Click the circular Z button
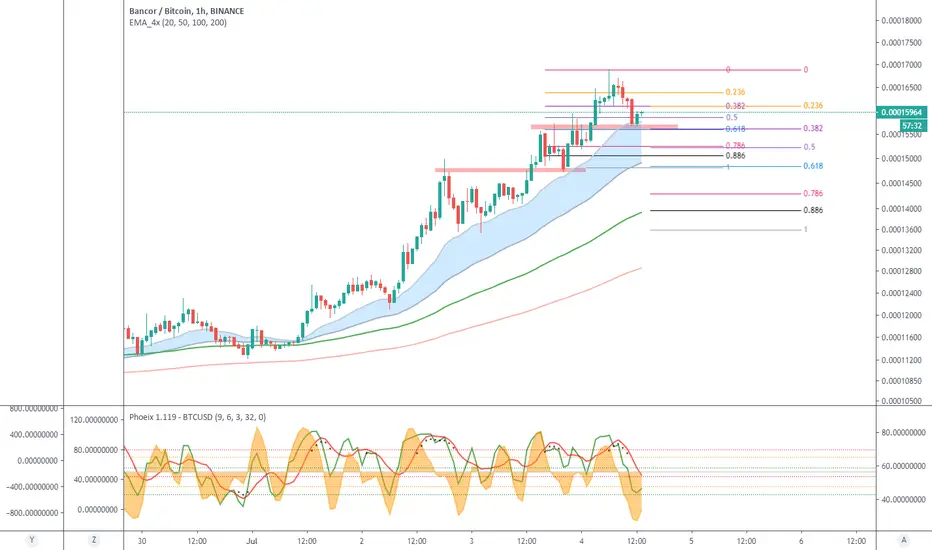The height and width of the screenshot is (550, 932). click(x=93, y=540)
